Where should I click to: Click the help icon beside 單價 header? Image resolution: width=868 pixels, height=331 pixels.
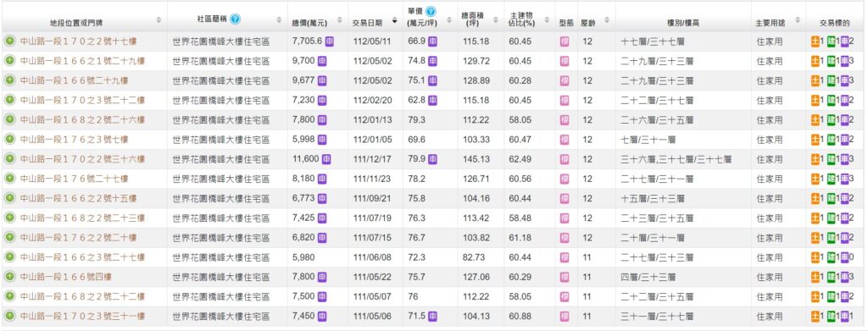pyautogui.click(x=431, y=12)
